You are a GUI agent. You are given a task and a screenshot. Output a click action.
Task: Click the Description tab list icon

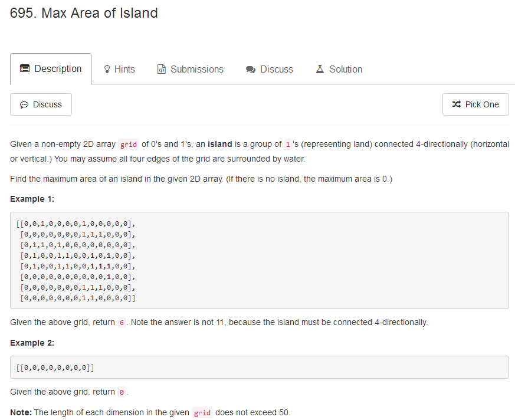(x=25, y=68)
